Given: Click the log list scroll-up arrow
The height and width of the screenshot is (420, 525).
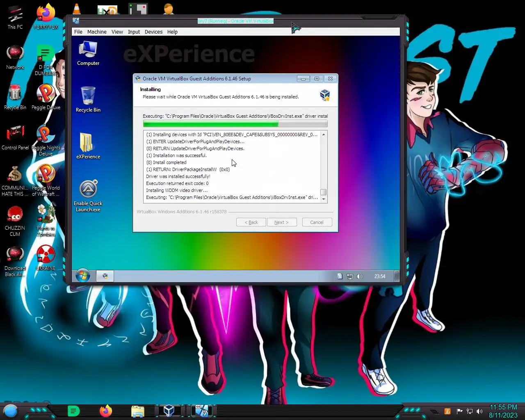Looking at the screenshot, I should tap(324, 135).
